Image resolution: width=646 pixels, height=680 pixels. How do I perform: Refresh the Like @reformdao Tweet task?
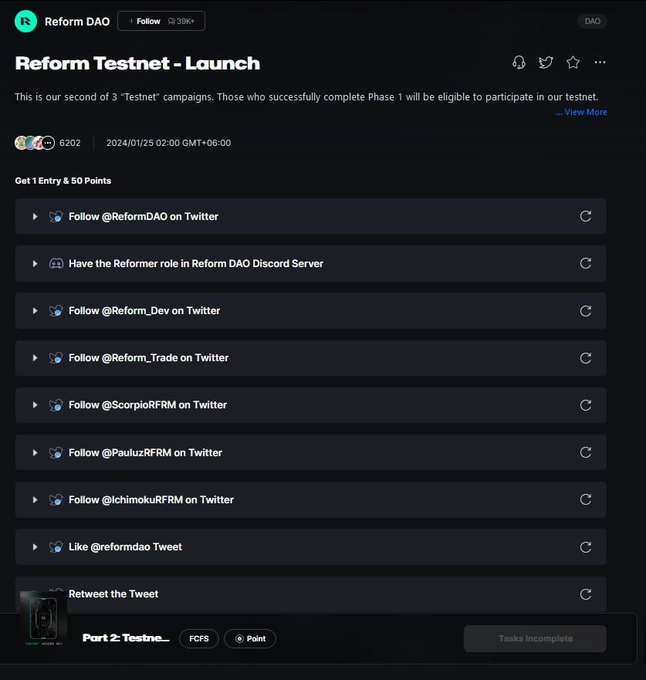pos(585,547)
